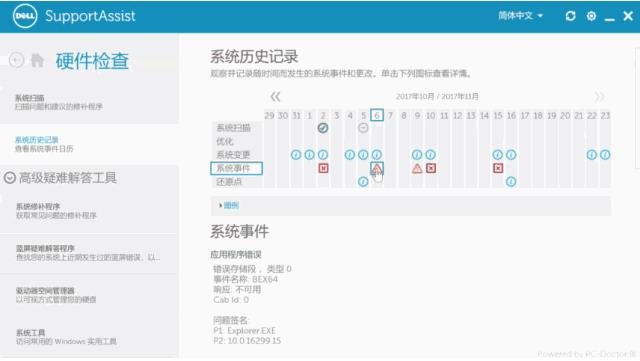Open 系统事件 warning triangle on day 9
The image size is (640, 361).
(x=417, y=168)
